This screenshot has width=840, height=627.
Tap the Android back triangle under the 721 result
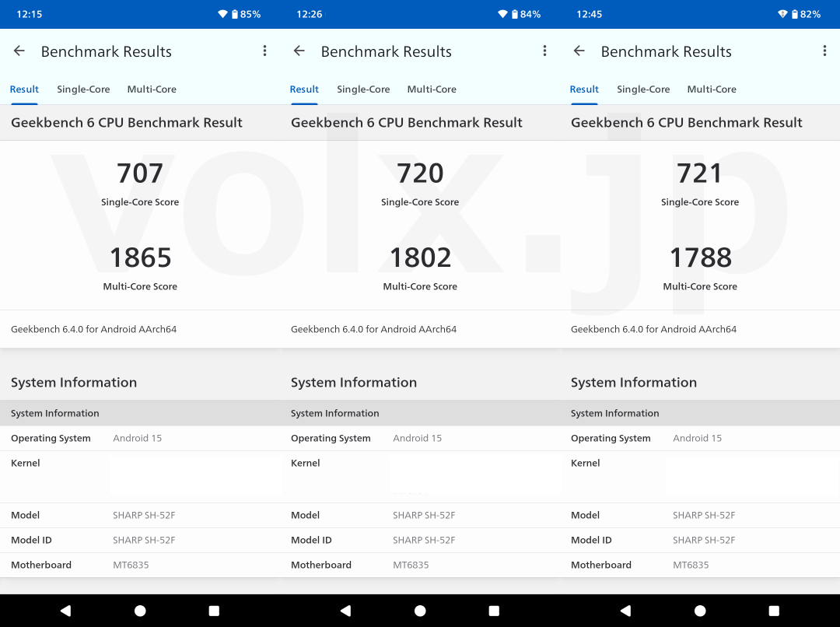[625, 611]
